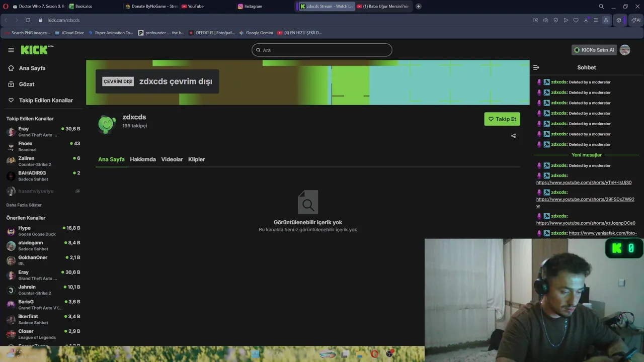The width and height of the screenshot is (644, 362).
Task: Open BarisG recommended channel
Action: (43, 305)
